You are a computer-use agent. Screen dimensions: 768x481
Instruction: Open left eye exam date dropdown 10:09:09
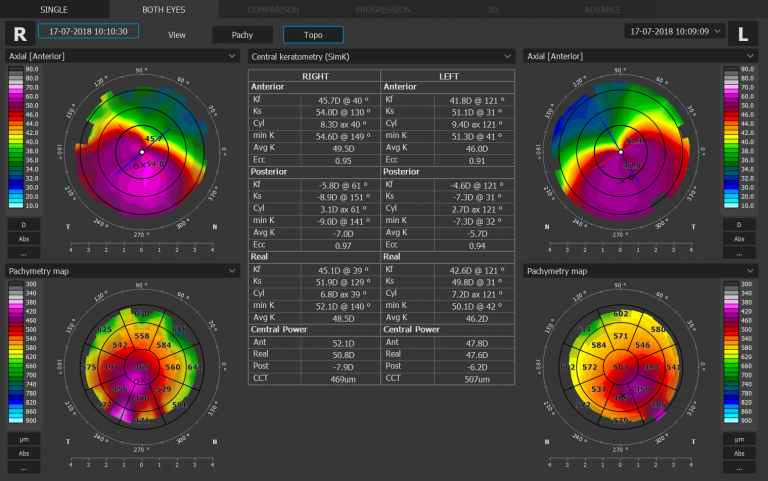(675, 31)
